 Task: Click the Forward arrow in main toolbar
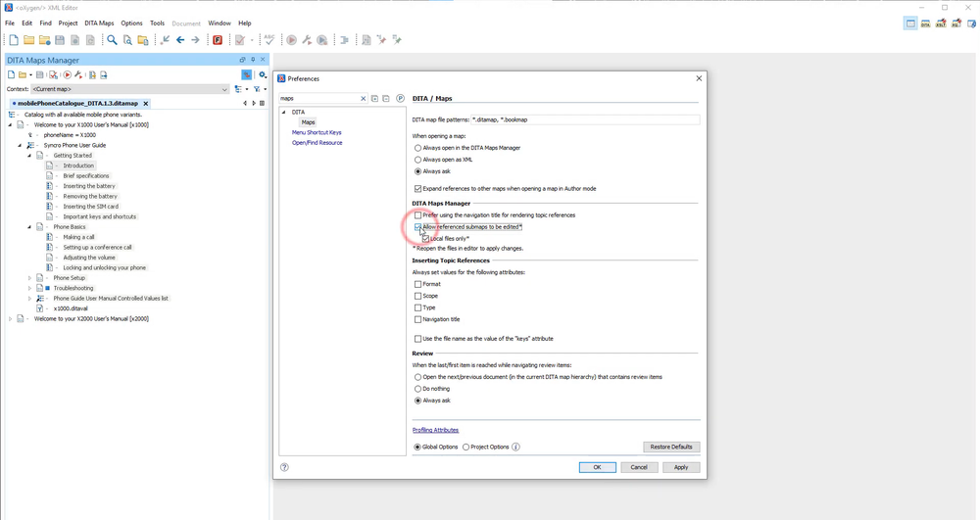(x=196, y=40)
